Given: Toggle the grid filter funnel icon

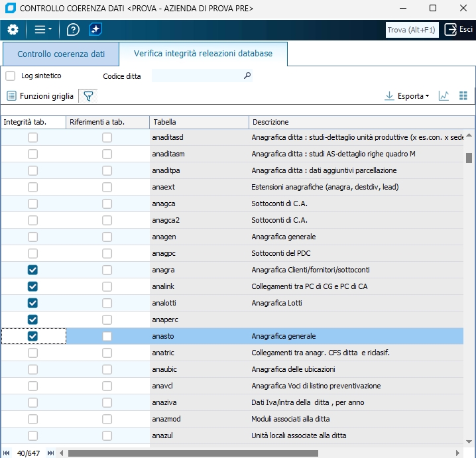Looking at the screenshot, I should (88, 96).
